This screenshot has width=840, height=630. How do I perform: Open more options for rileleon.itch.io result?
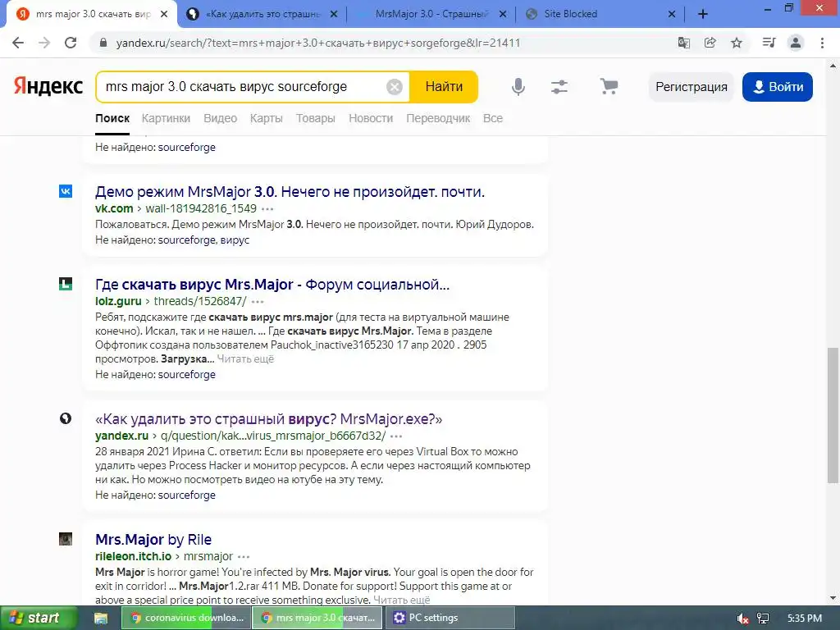coord(244,557)
